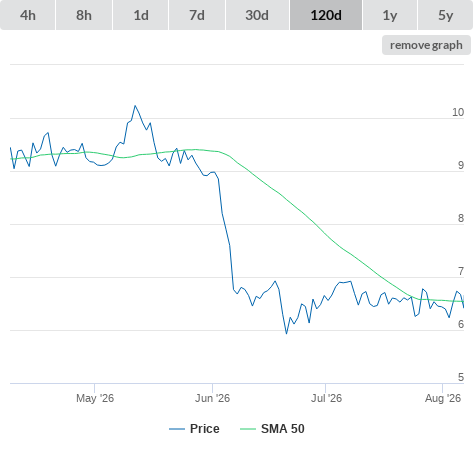
Task: Click the green SMA 50 legend line marker
Action: [x=248, y=429]
